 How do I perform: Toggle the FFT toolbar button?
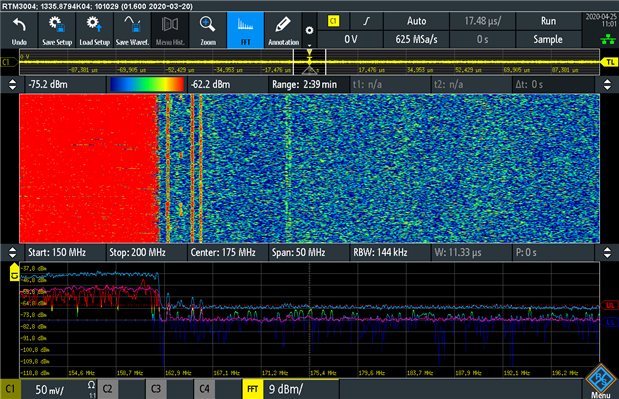245,30
